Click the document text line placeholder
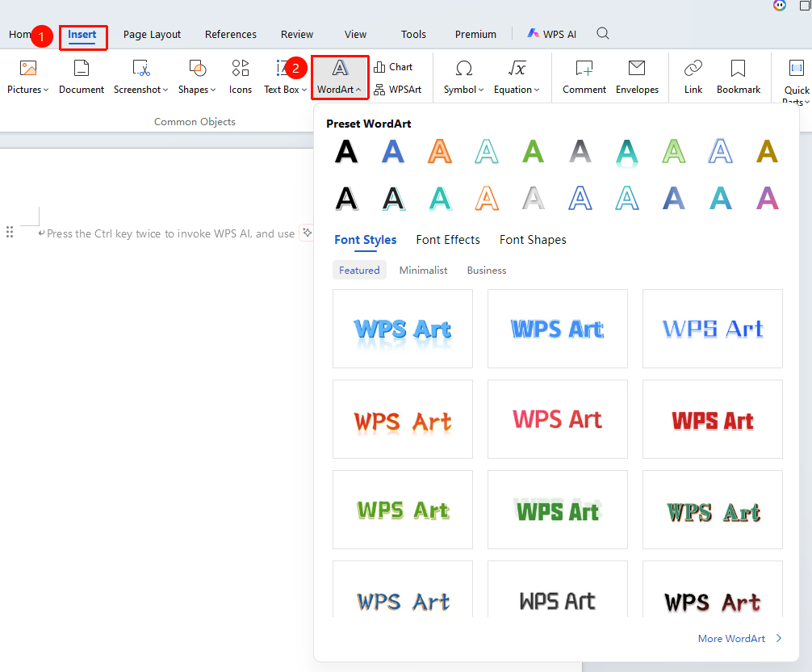The width and height of the screenshot is (812, 672). [170, 233]
